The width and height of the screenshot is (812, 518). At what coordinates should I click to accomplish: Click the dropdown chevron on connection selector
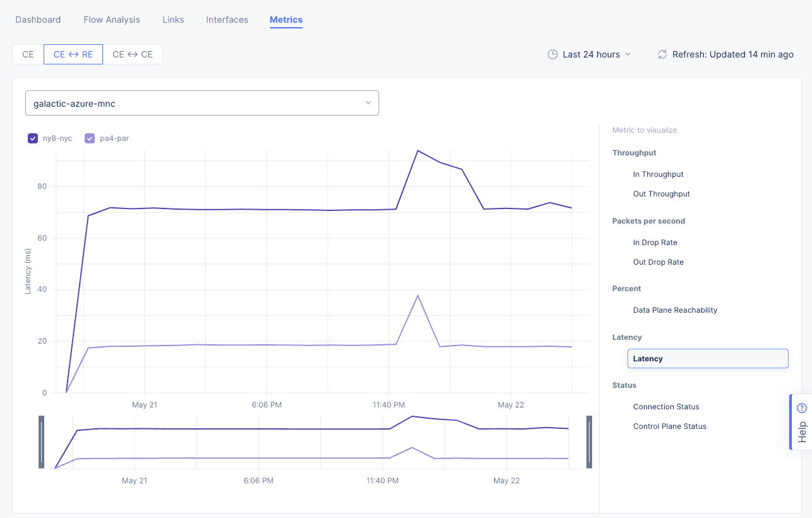[x=368, y=102]
